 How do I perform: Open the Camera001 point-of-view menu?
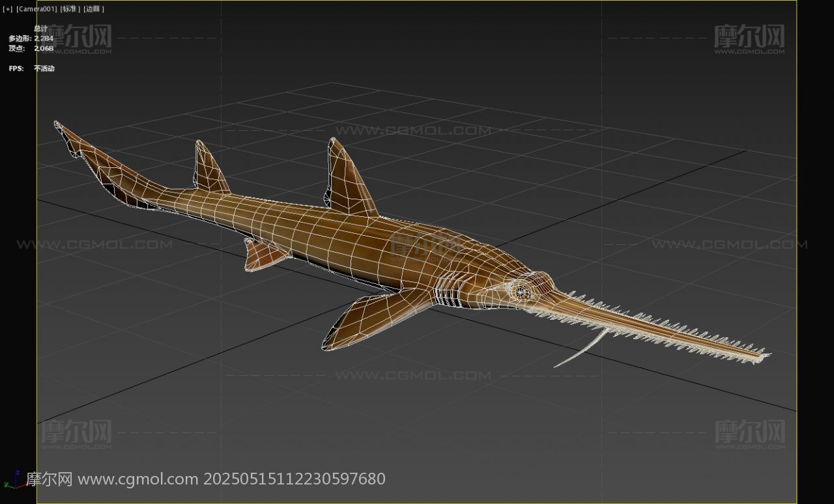(36, 9)
